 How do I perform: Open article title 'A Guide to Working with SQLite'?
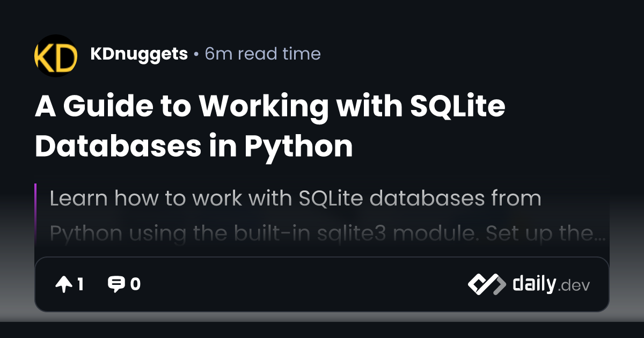270,107
